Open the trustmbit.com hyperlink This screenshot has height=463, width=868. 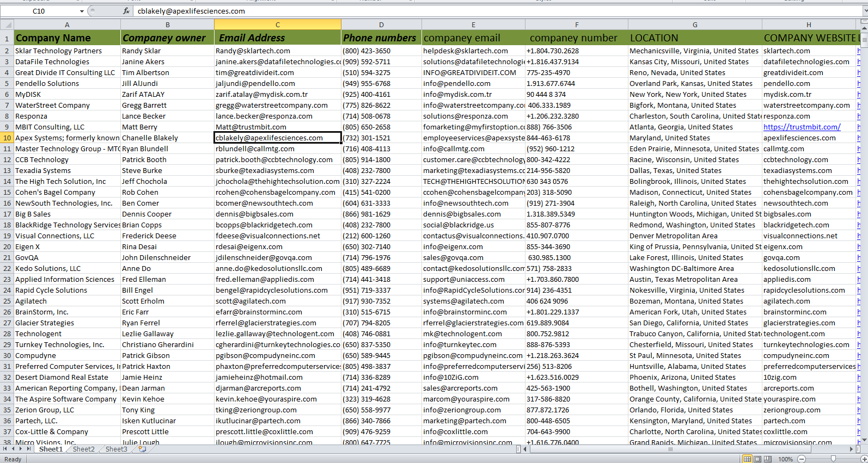802,127
